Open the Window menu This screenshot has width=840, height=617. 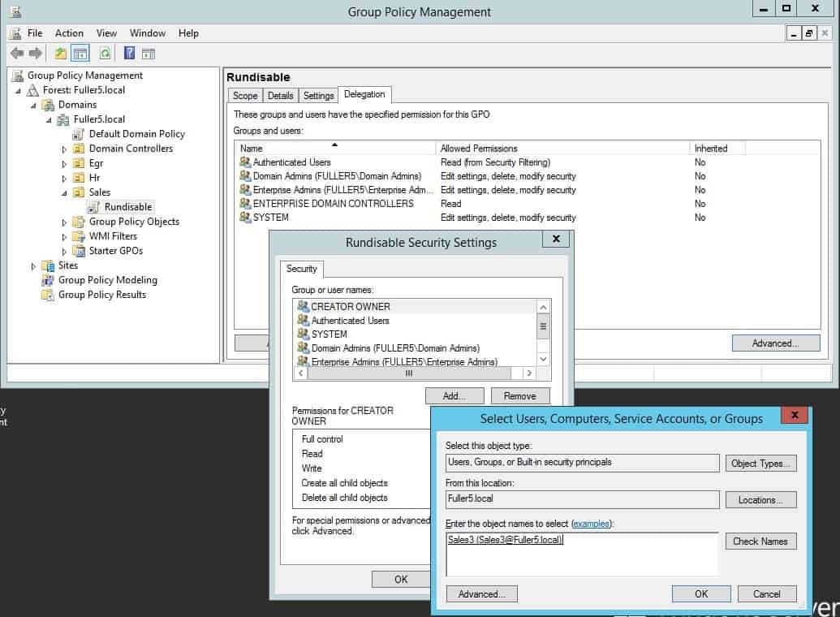(148, 33)
